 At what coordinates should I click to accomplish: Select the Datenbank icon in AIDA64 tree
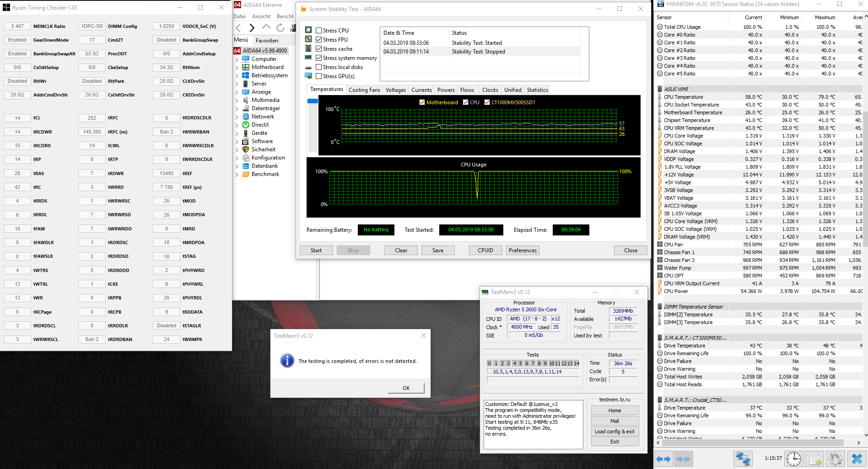pyautogui.click(x=246, y=166)
